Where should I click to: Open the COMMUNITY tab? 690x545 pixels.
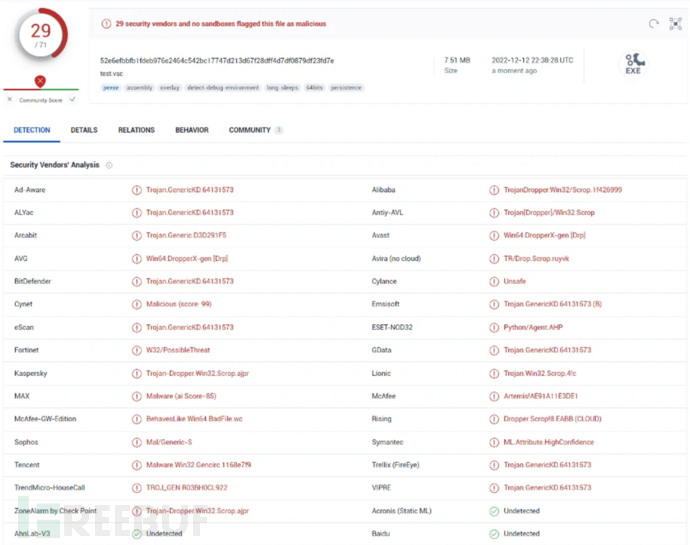[255, 130]
